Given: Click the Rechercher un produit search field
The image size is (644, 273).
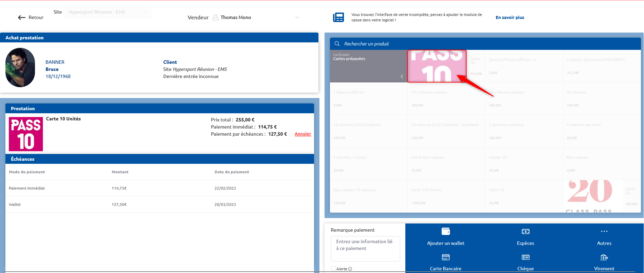Looking at the screenshot, I should click(x=485, y=44).
